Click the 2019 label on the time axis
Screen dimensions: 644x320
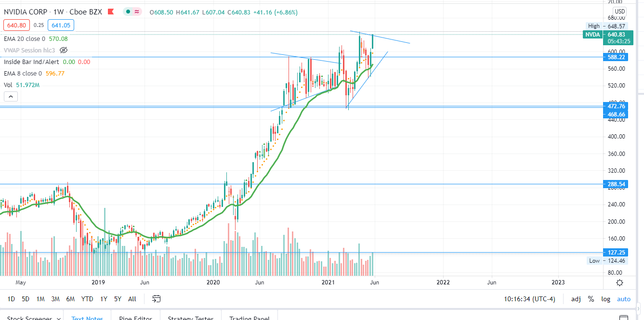point(98,282)
